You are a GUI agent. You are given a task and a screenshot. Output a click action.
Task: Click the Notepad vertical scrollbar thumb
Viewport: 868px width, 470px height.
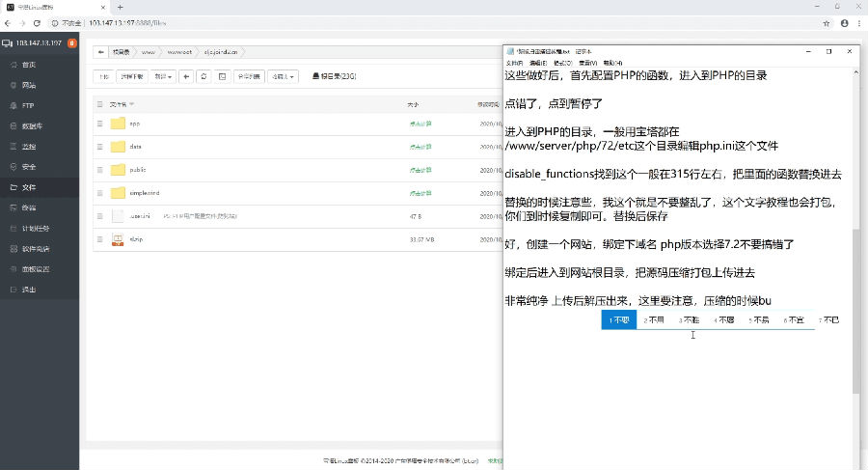(x=856, y=311)
